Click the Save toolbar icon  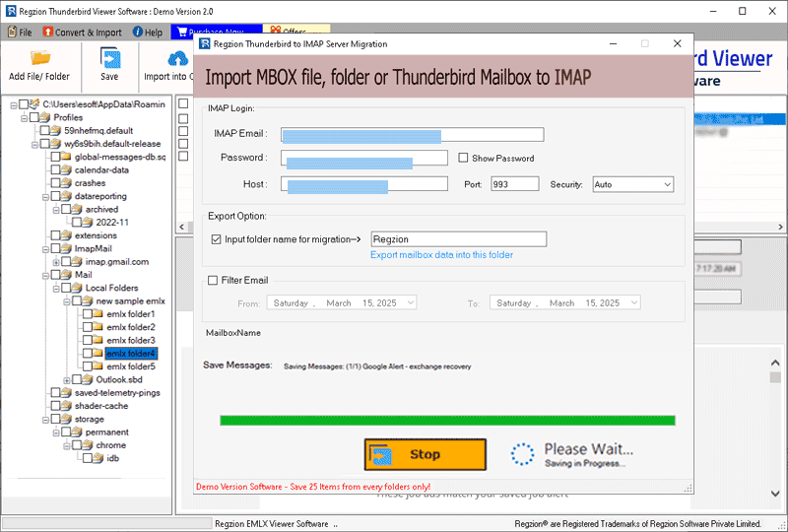pos(109,57)
